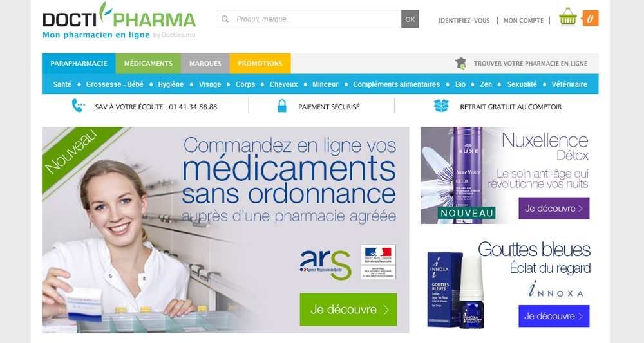The height and width of the screenshot is (343, 644).
Task: Open the Innoxa Gouttes bleues banner
Action: (x=509, y=284)
